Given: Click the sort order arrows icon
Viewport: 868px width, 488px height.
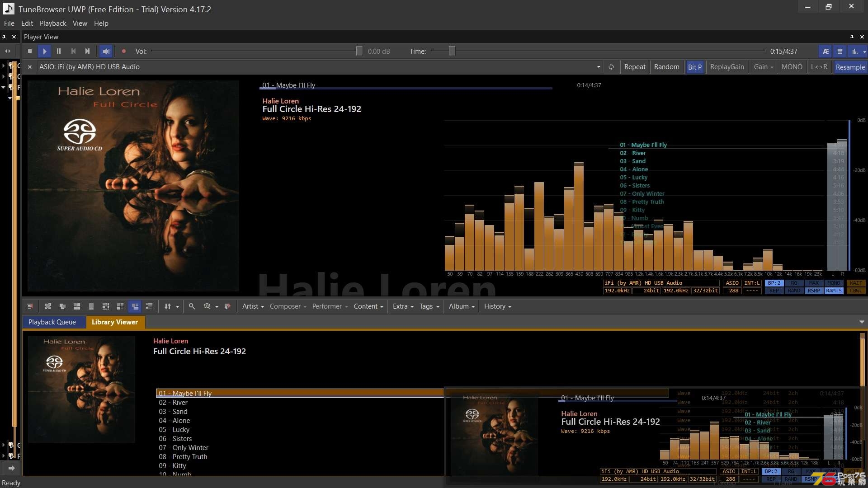Looking at the screenshot, I should tap(168, 306).
